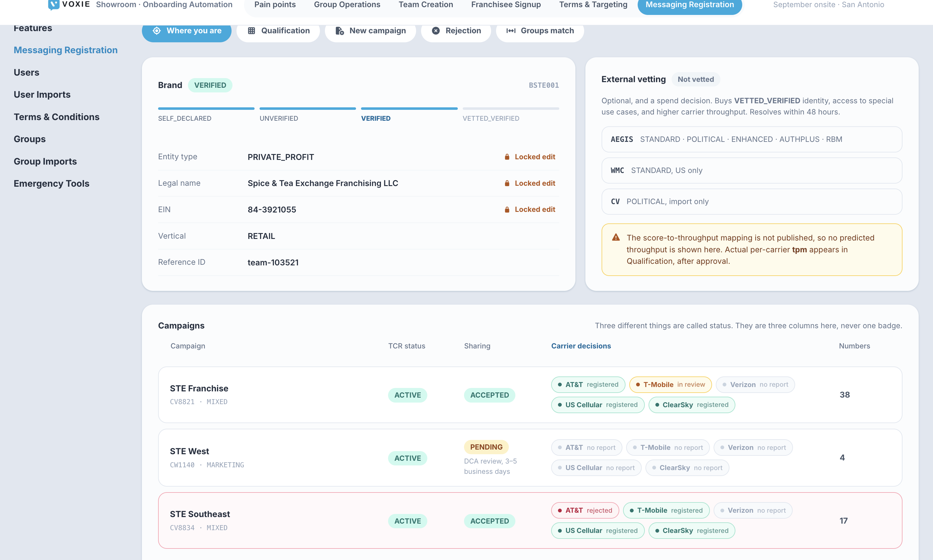The image size is (933, 560).
Task: Open the STE West campaign row
Action: (x=530, y=458)
